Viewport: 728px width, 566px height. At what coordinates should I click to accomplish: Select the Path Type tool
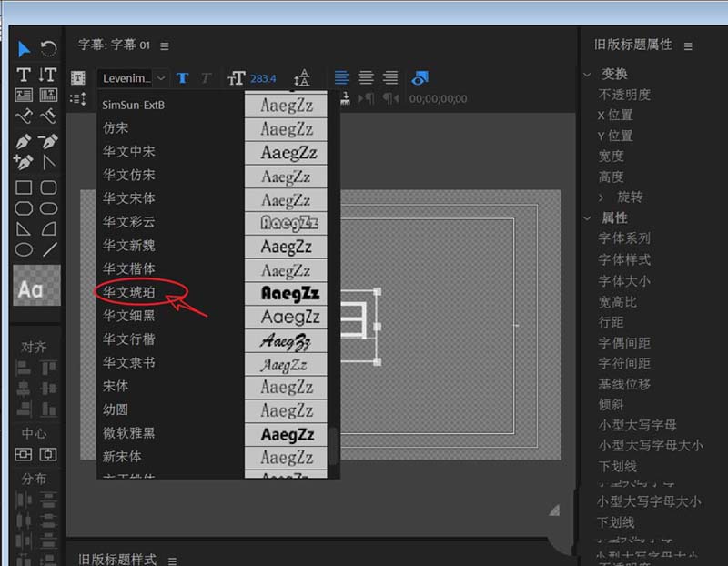[24, 116]
